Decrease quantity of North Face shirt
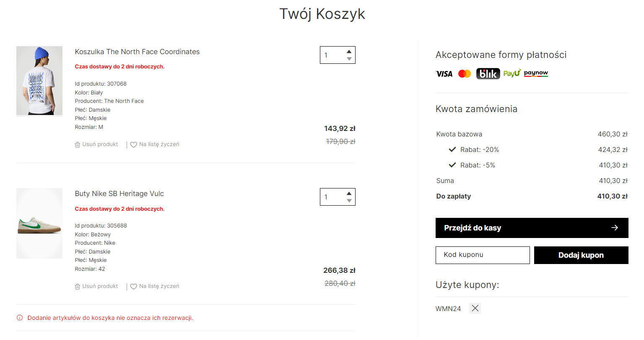 point(349,59)
